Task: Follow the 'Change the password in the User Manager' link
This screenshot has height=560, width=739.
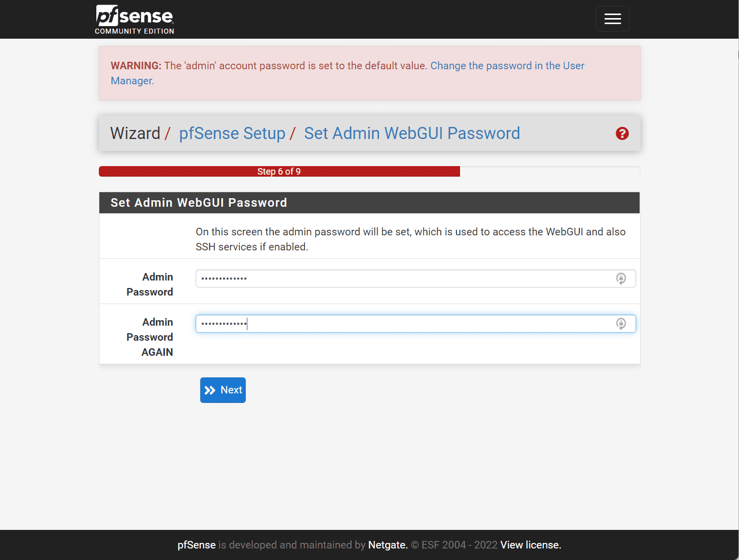Action: 507,66
